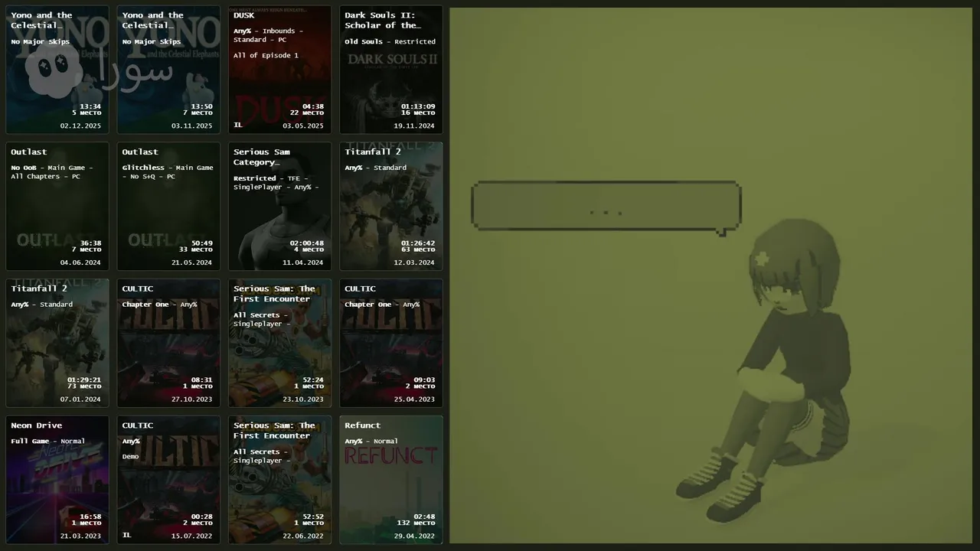Click the "Refunct" title text
Screen dimensions: 980x551
point(362,425)
